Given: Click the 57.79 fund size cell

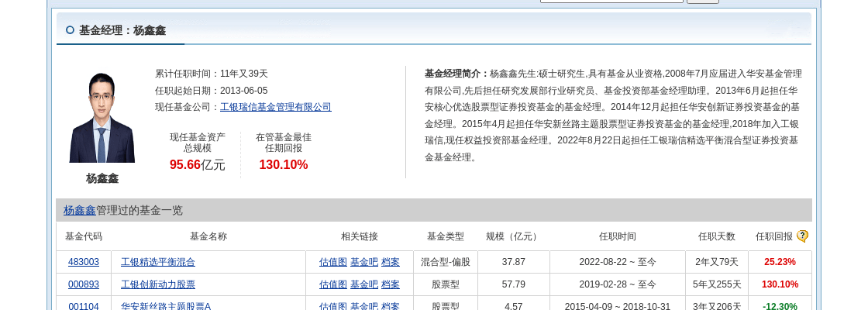Looking at the screenshot, I should coord(514,284).
